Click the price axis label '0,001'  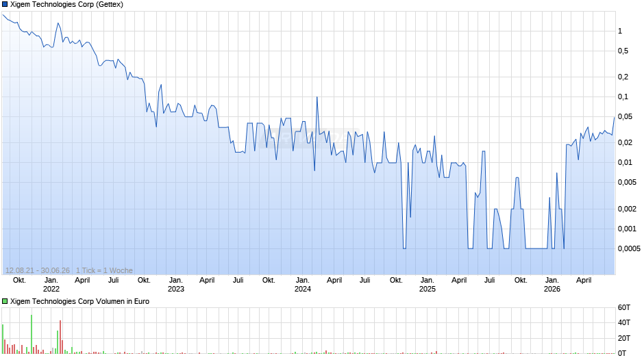pyautogui.click(x=627, y=229)
